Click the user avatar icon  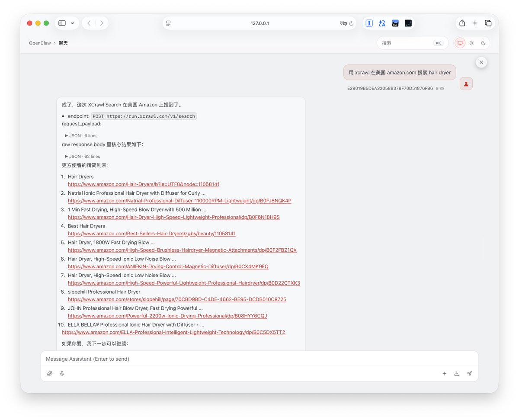tap(466, 84)
